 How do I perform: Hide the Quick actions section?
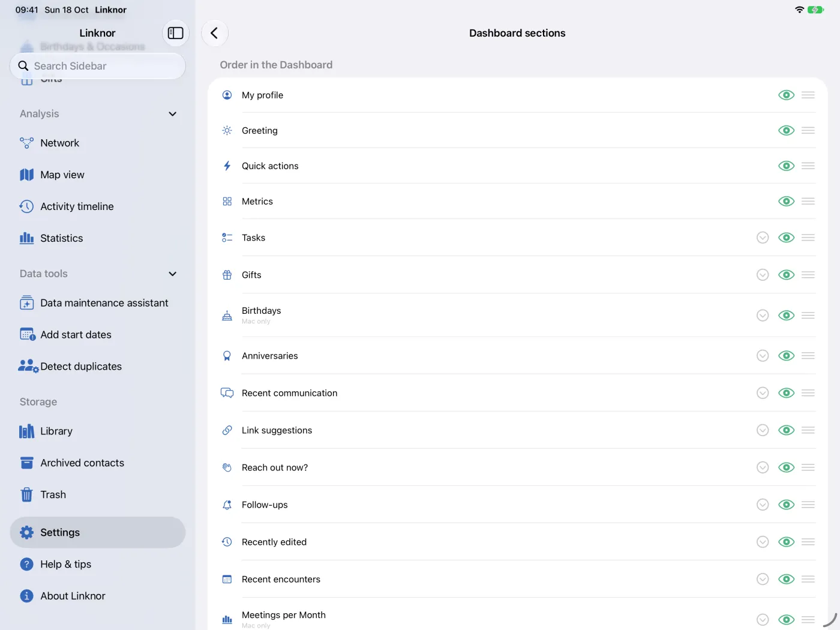coord(786,166)
